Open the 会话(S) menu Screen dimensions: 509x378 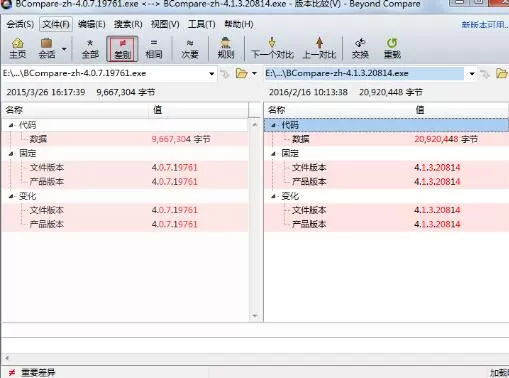point(20,24)
